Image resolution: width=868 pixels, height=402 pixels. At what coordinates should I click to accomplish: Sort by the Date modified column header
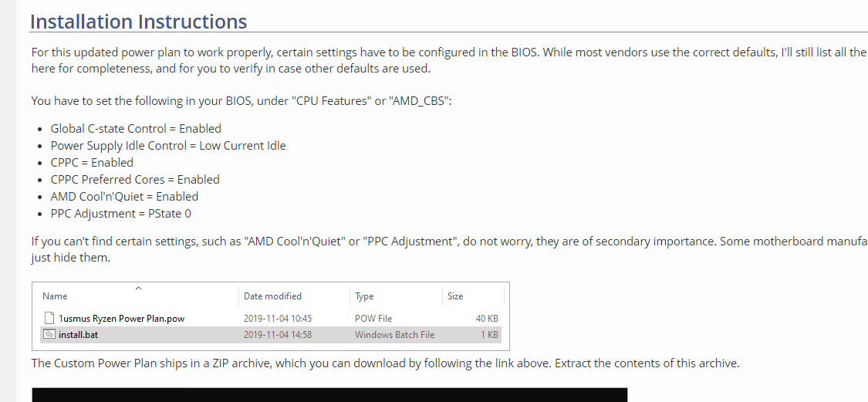tap(272, 296)
